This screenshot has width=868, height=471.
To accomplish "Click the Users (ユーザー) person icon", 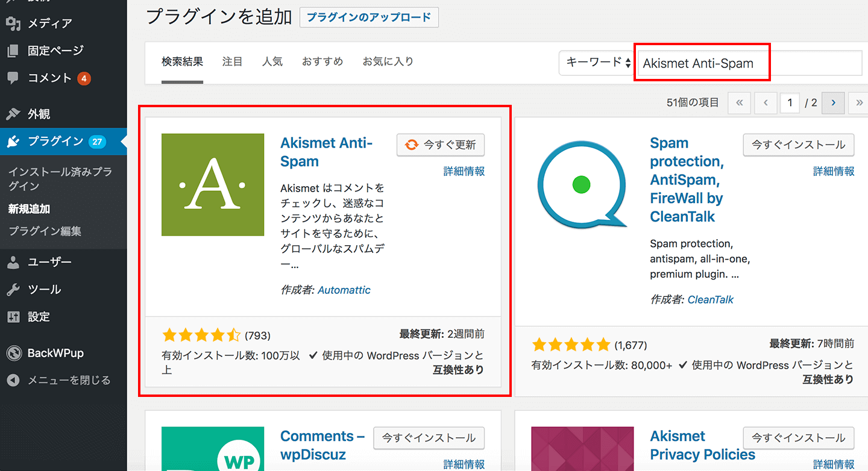I will pyautogui.click(x=13, y=263).
